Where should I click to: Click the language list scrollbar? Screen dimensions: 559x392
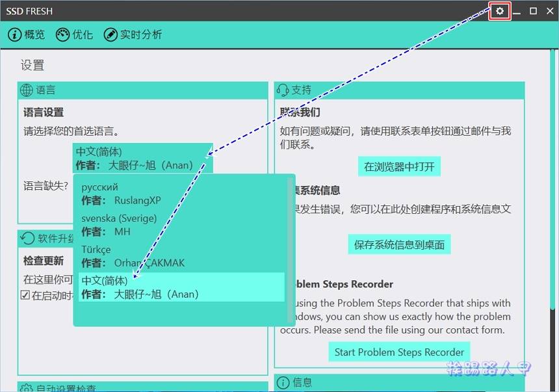(x=290, y=250)
